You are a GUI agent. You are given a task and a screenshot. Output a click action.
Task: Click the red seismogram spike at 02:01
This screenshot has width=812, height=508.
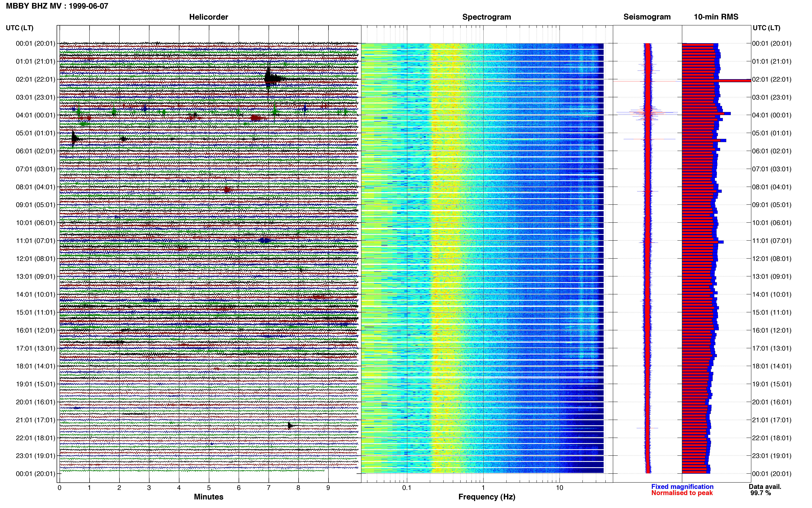647,81
